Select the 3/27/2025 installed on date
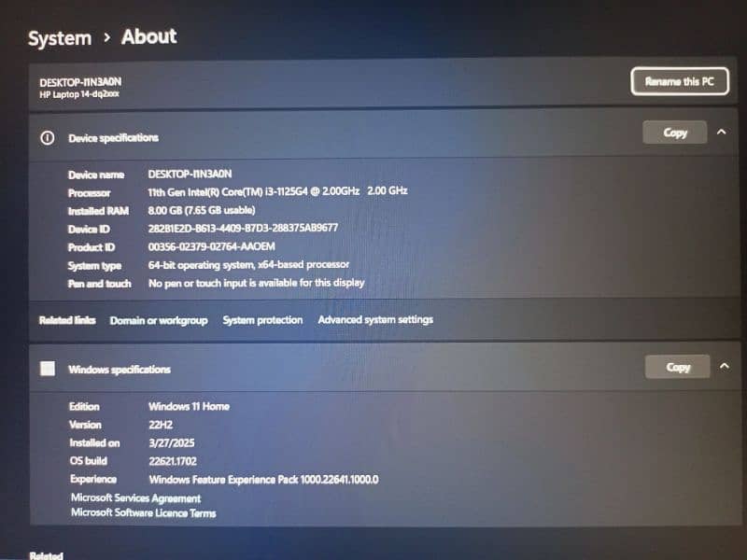747x560 pixels. tap(172, 442)
